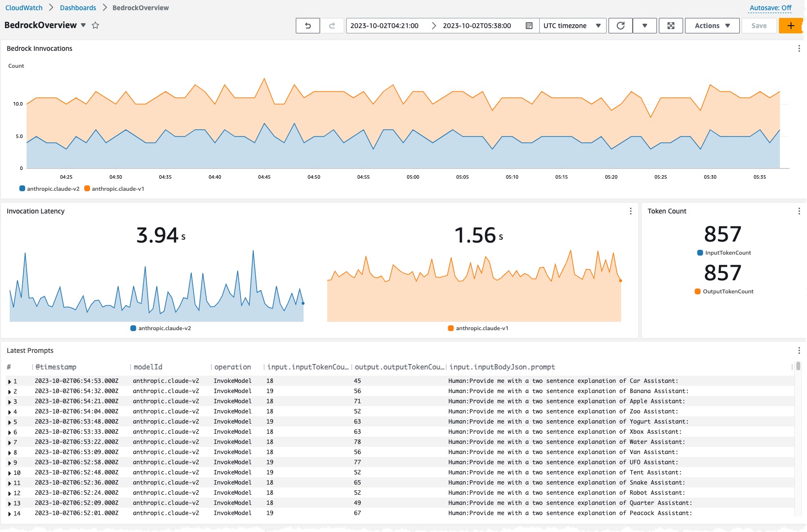Open the Actions dropdown
807x532 pixels.
[x=712, y=26]
